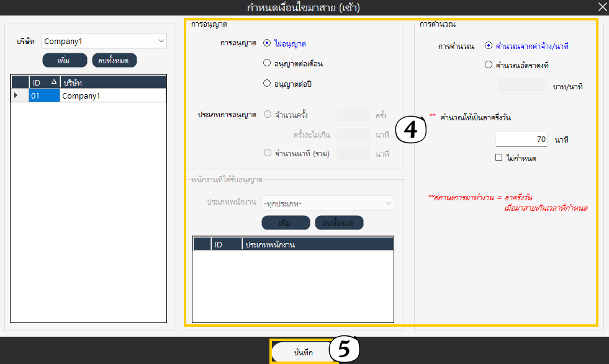The width and height of the screenshot is (609, 364).
Task: Tick the ไม่กำหนด checkbox
Action: click(x=498, y=158)
